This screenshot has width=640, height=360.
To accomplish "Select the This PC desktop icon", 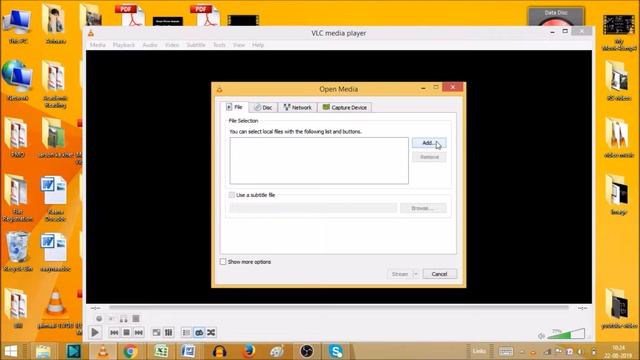I will pos(18,25).
